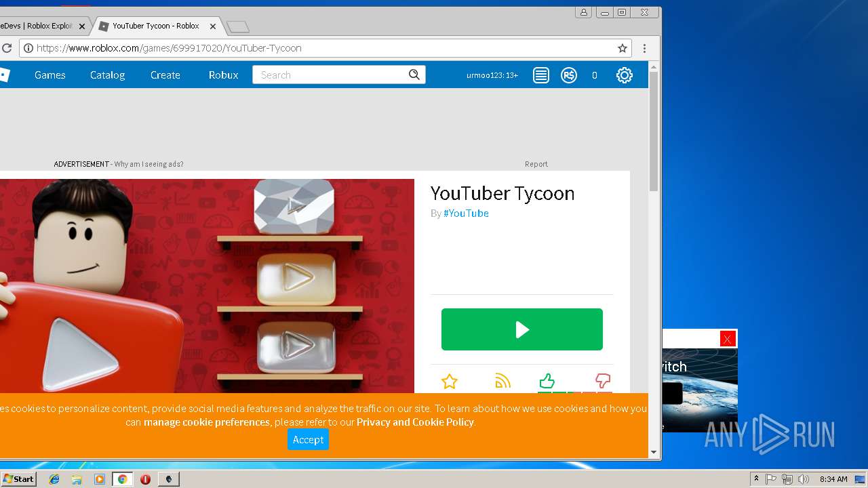The image size is (868, 488).
Task: Click the Chrome profile user icon
Action: coord(583,12)
